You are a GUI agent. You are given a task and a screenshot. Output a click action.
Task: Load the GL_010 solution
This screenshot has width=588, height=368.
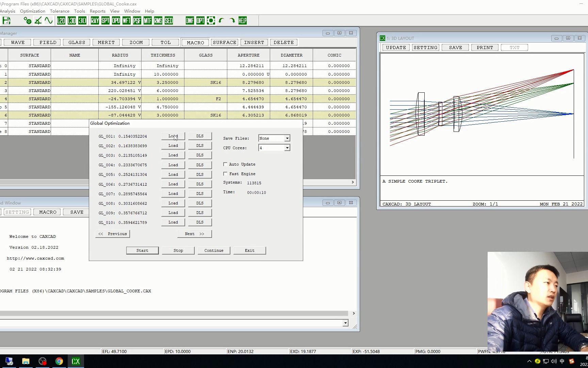tap(173, 222)
